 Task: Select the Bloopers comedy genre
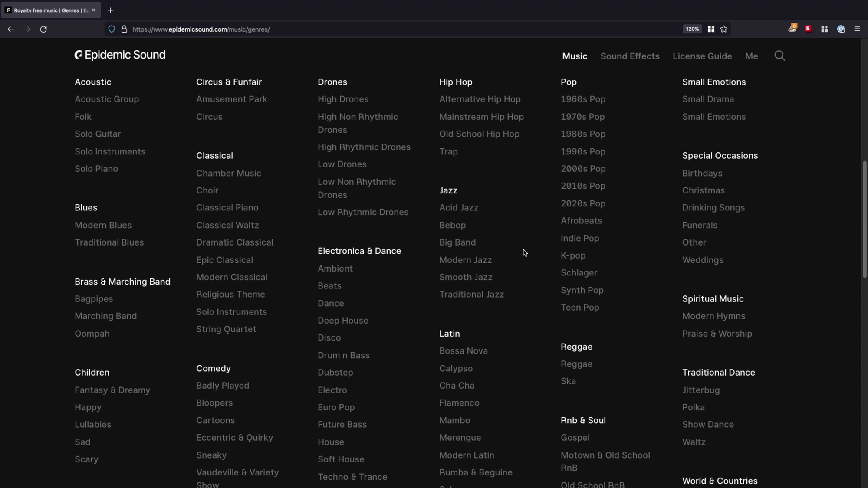[214, 403]
